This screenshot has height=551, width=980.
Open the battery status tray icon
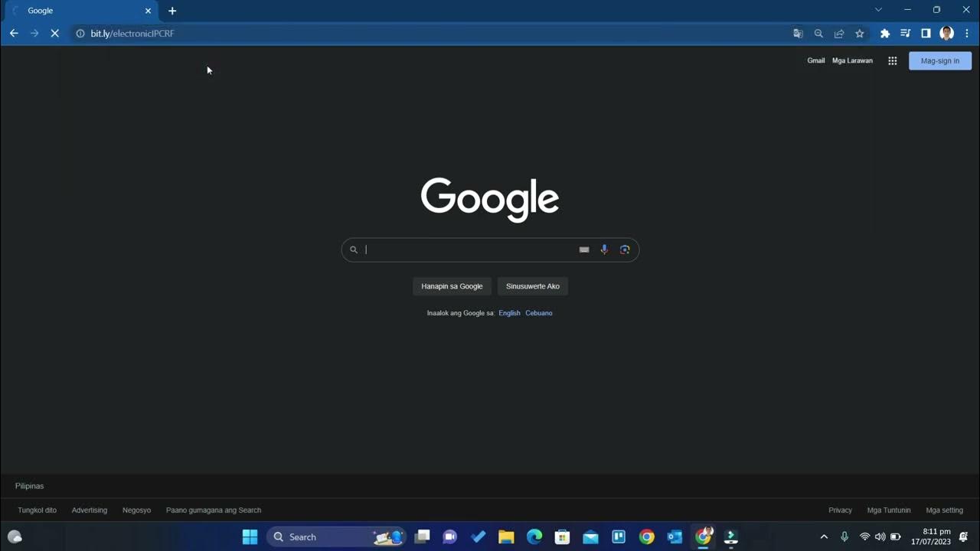tap(895, 537)
